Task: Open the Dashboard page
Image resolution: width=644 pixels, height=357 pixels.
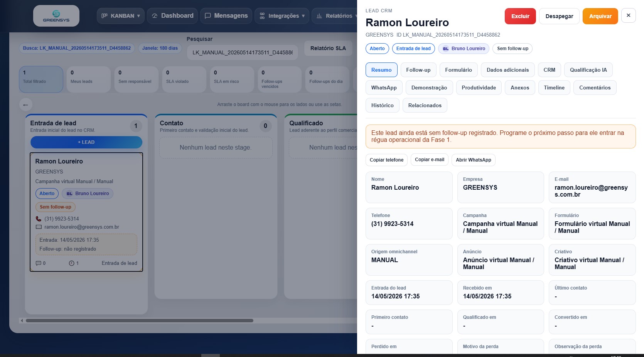Action: pyautogui.click(x=172, y=16)
